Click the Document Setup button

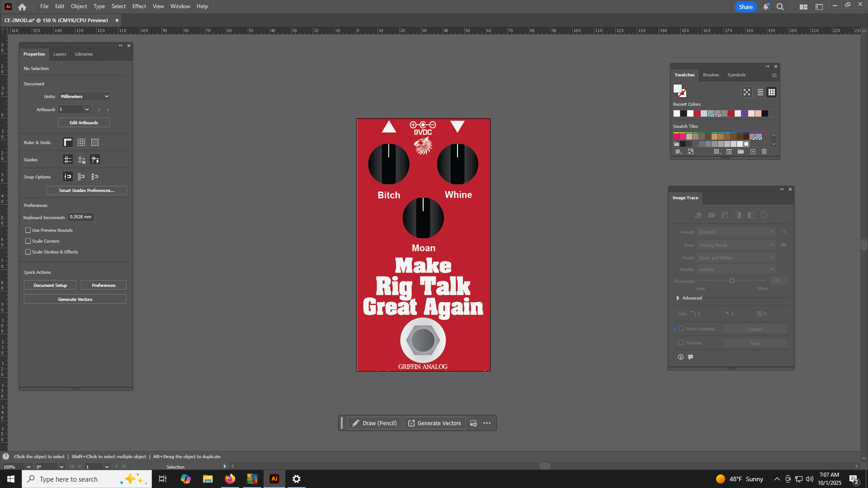pyautogui.click(x=50, y=286)
